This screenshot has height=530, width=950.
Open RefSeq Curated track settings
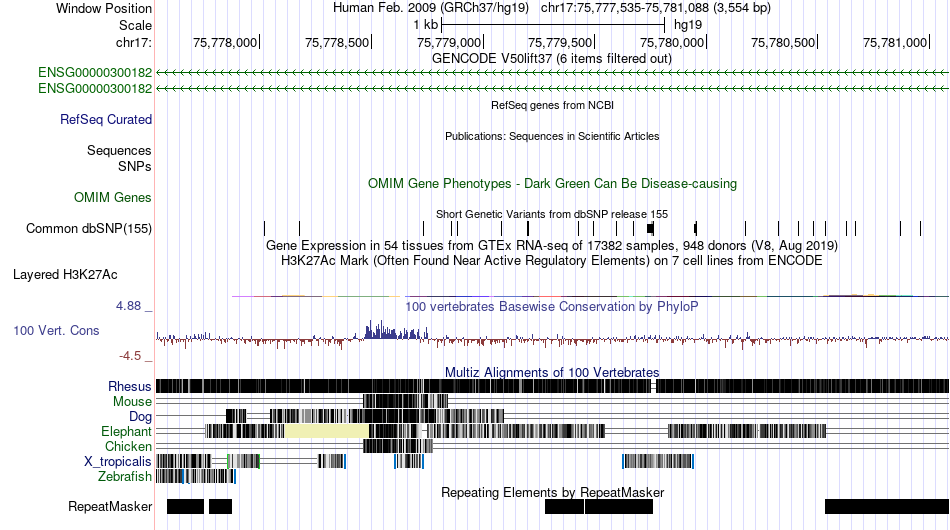pos(106,119)
